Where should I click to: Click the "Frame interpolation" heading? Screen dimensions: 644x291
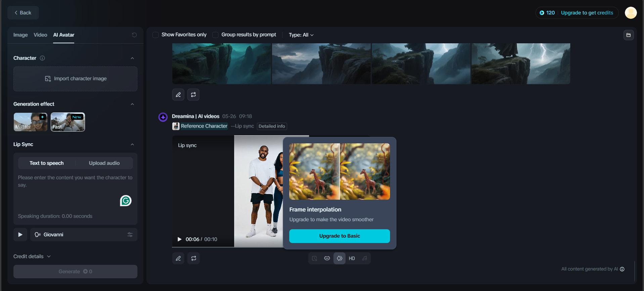click(315, 209)
